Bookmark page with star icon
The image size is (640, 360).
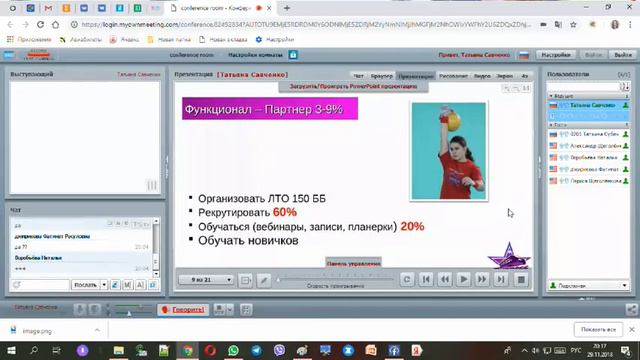[573, 24]
